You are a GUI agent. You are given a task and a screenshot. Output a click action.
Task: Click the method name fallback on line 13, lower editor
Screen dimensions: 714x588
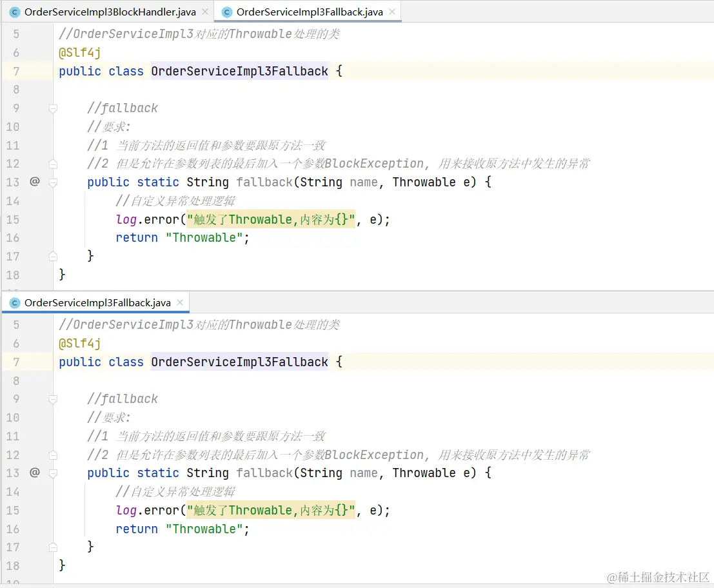pyautogui.click(x=264, y=473)
